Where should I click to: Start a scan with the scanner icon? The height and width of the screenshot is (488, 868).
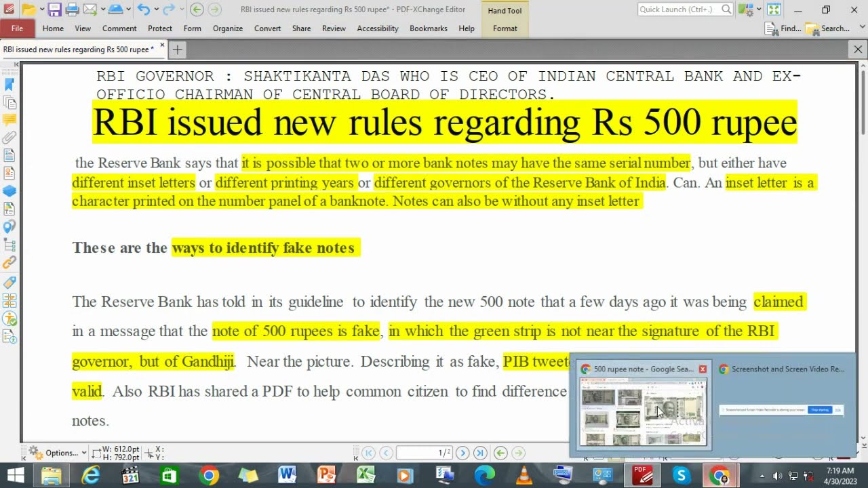116,9
